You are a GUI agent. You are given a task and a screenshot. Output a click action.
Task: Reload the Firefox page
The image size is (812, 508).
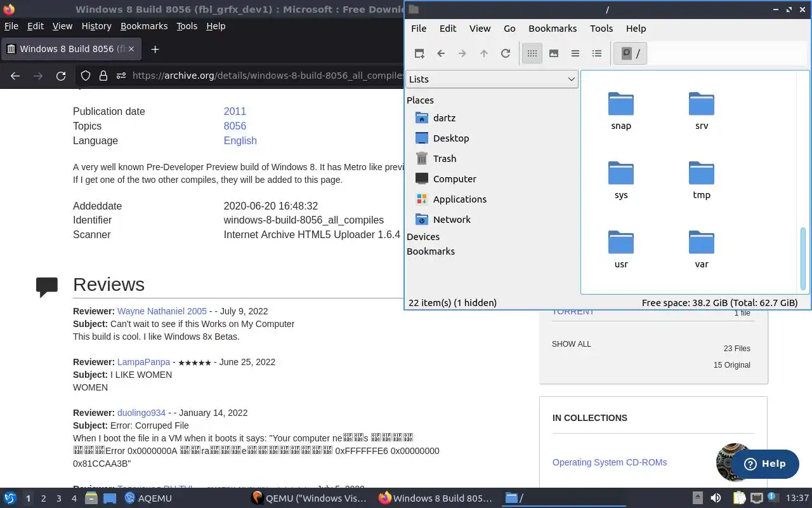point(61,76)
